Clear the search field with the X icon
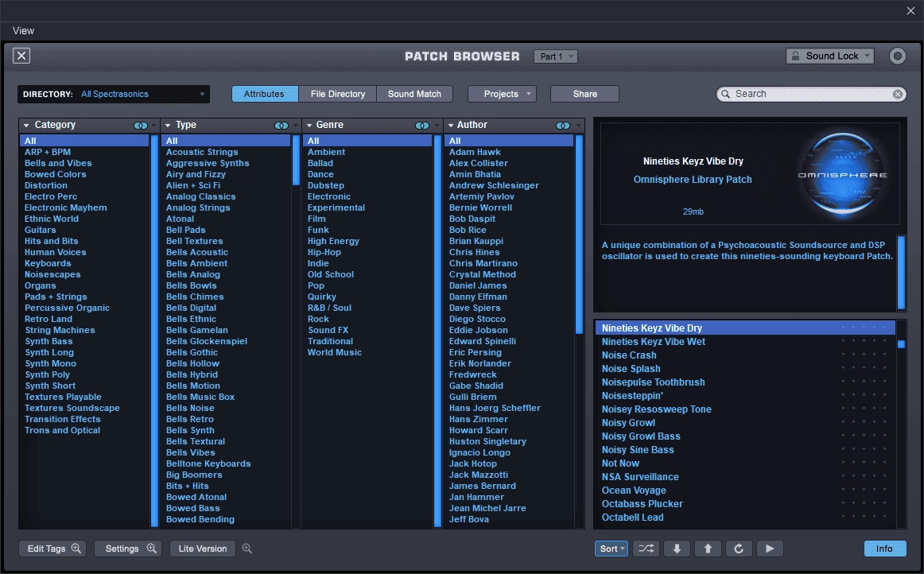The height and width of the screenshot is (574, 924). tap(898, 95)
